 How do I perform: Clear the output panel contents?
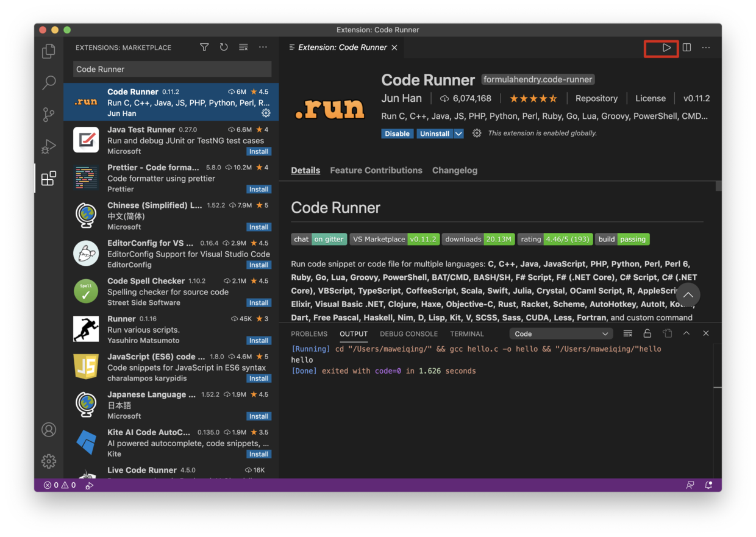click(627, 333)
